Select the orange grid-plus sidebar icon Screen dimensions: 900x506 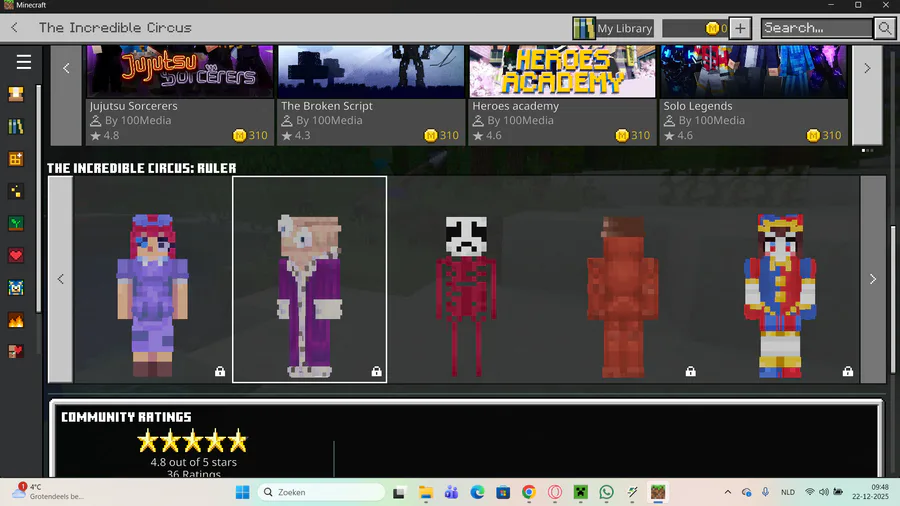click(16, 159)
